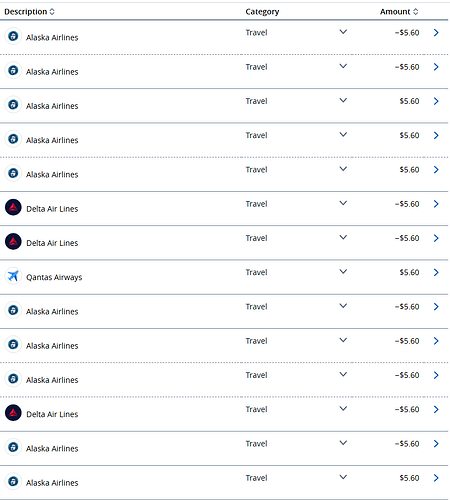The image size is (450, 500).
Task: Click the Category column header
Action: coord(262,12)
